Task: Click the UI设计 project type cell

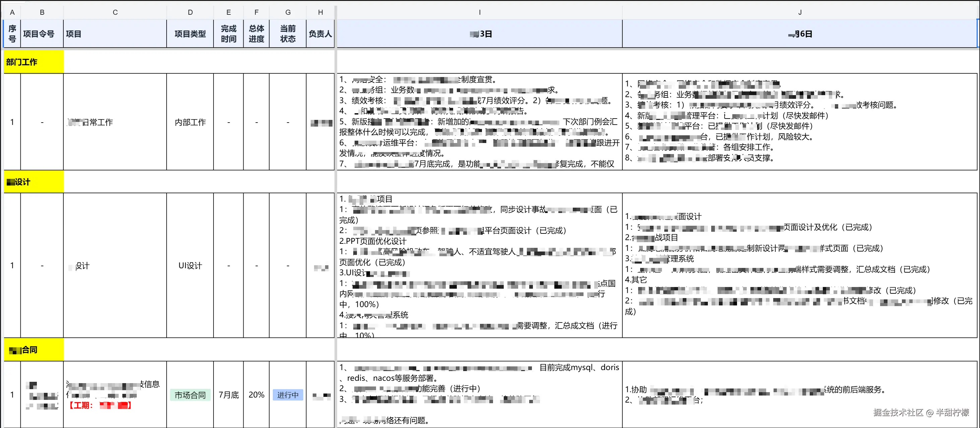Action: [190, 265]
